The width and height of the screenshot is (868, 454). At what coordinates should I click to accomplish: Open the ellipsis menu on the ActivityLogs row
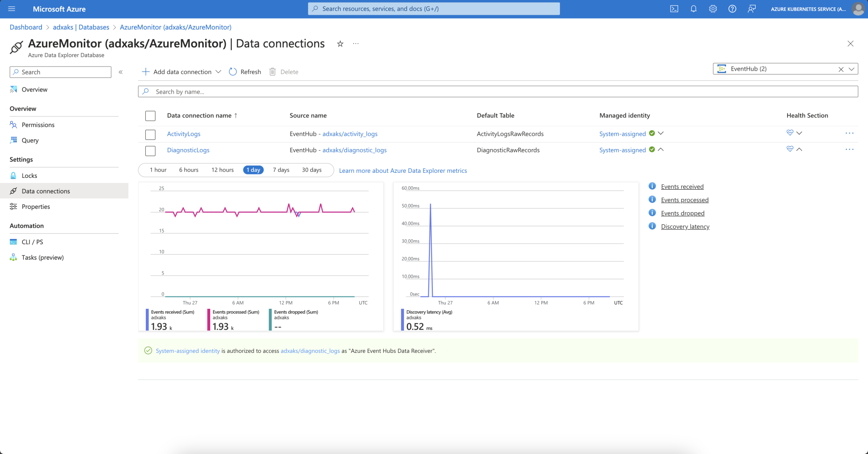[x=849, y=133]
